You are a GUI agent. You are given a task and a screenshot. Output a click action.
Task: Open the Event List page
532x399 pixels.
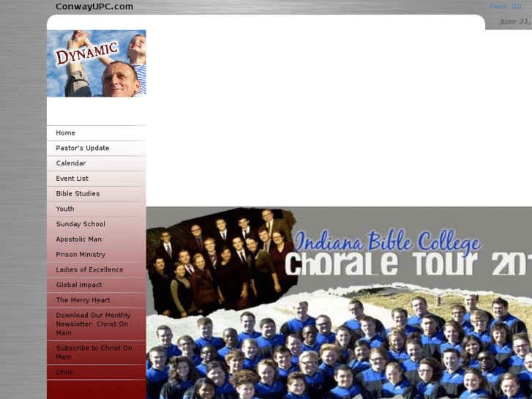[97, 179]
